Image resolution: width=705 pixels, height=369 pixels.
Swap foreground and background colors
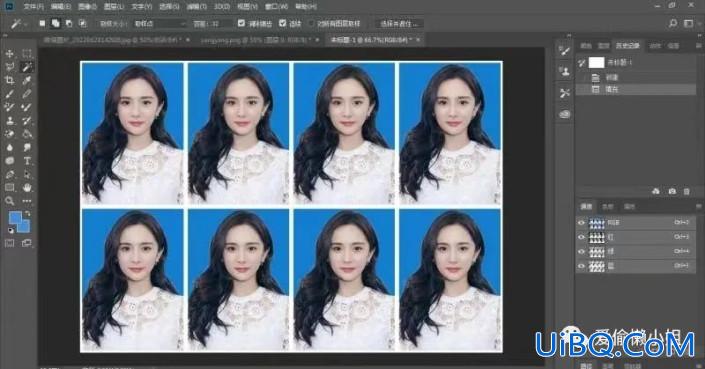[x=27, y=213]
